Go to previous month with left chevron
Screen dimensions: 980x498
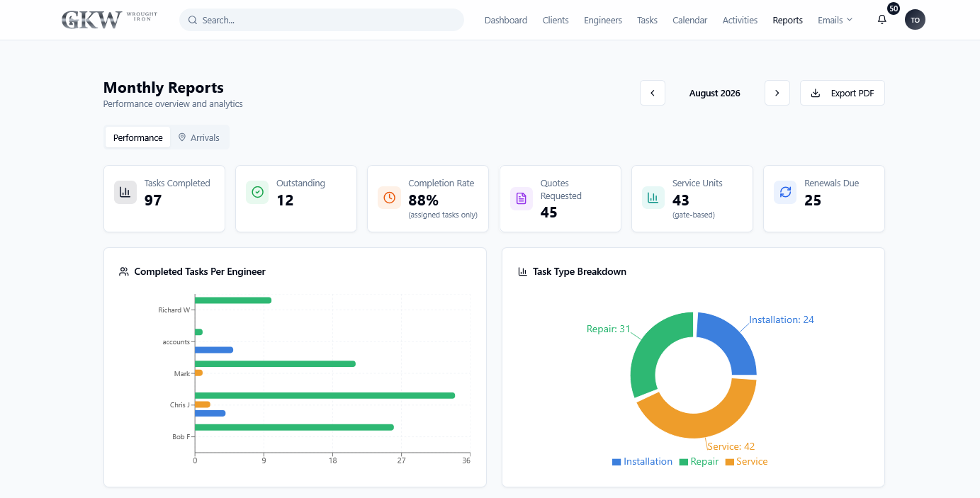point(653,93)
